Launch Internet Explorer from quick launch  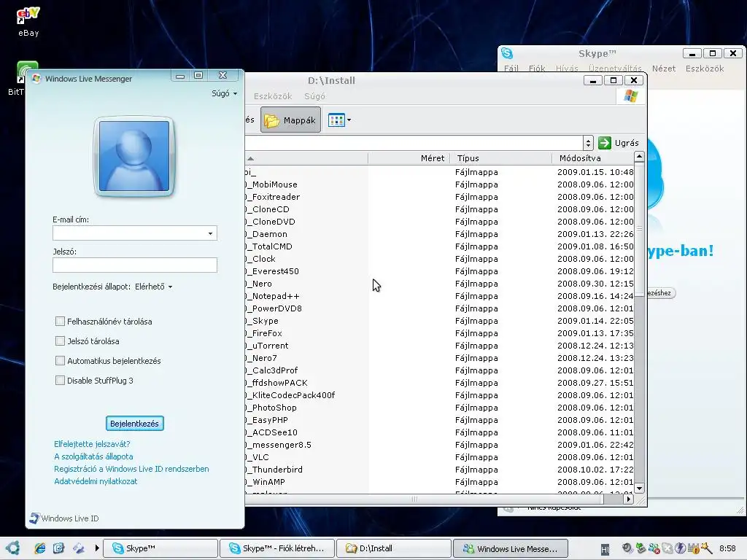[x=40, y=548]
